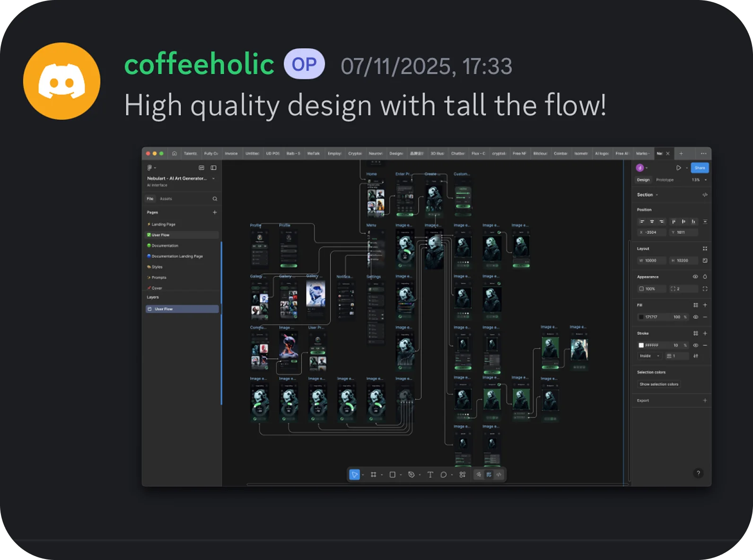Toggle Fill visibility eye icon

695,317
